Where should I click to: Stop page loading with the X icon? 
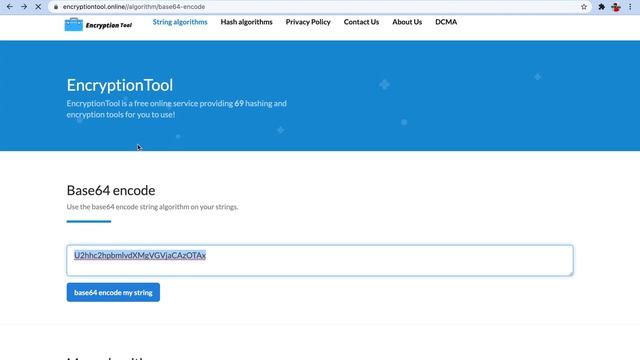38,7
